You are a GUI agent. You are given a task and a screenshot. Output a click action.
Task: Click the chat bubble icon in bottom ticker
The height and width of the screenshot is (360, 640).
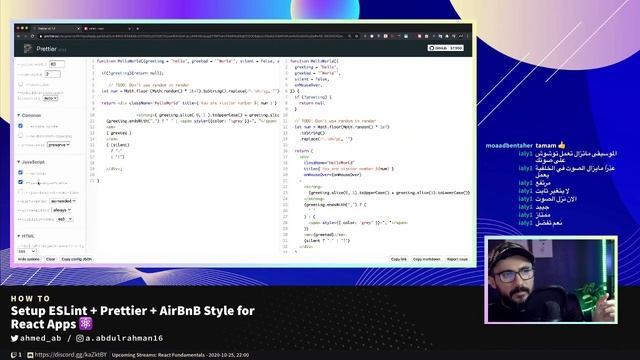pyautogui.click(x=14, y=355)
